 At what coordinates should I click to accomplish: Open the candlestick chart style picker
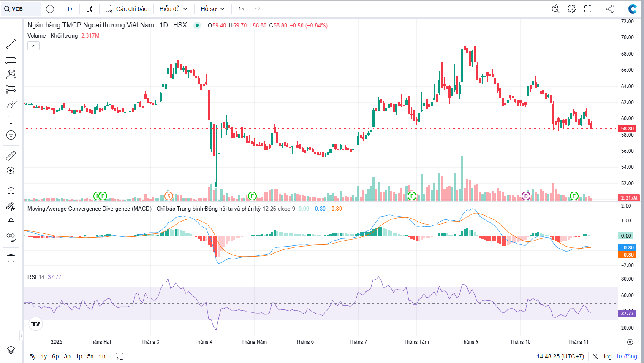[x=90, y=9]
